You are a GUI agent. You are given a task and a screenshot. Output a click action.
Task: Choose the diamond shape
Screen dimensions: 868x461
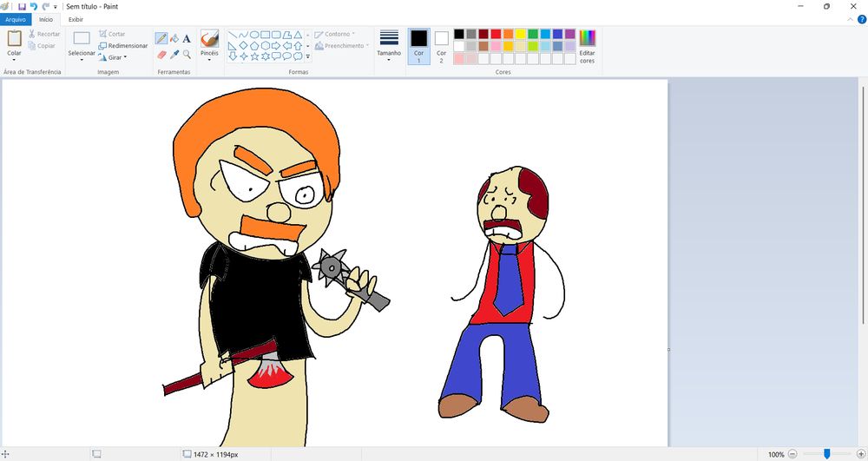pos(244,45)
